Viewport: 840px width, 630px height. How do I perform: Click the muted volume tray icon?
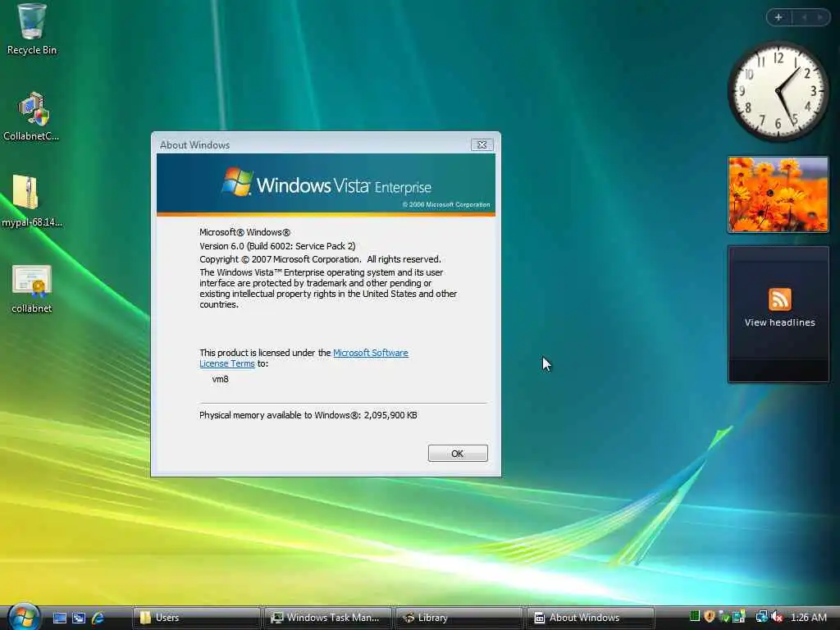pyautogui.click(x=777, y=617)
